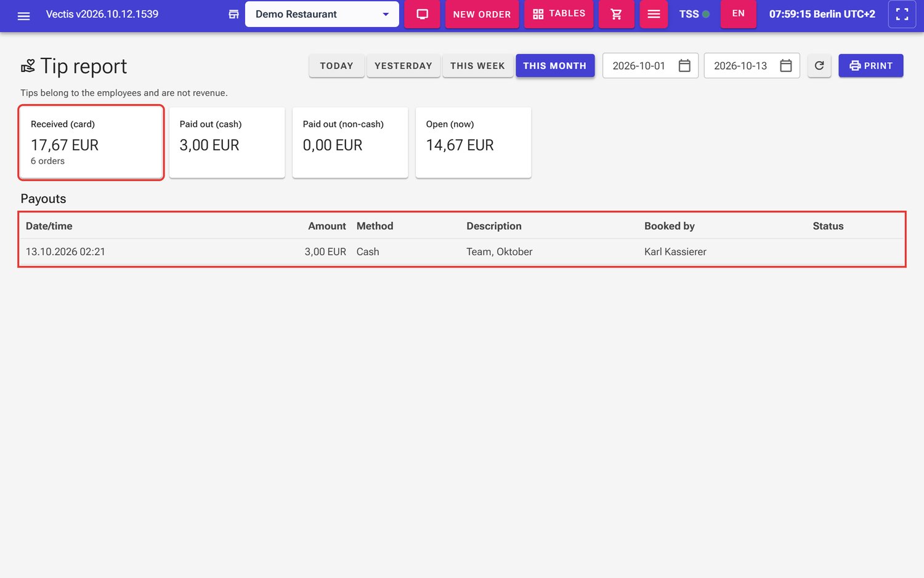The image size is (924, 578).
Task: Select the Open (now) card
Action: (474, 142)
